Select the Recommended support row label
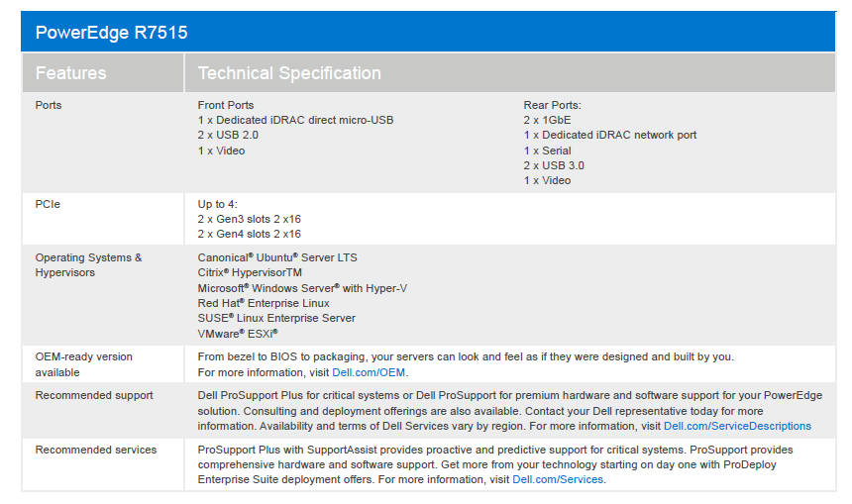This screenshot has height=504, width=852. 94,395
